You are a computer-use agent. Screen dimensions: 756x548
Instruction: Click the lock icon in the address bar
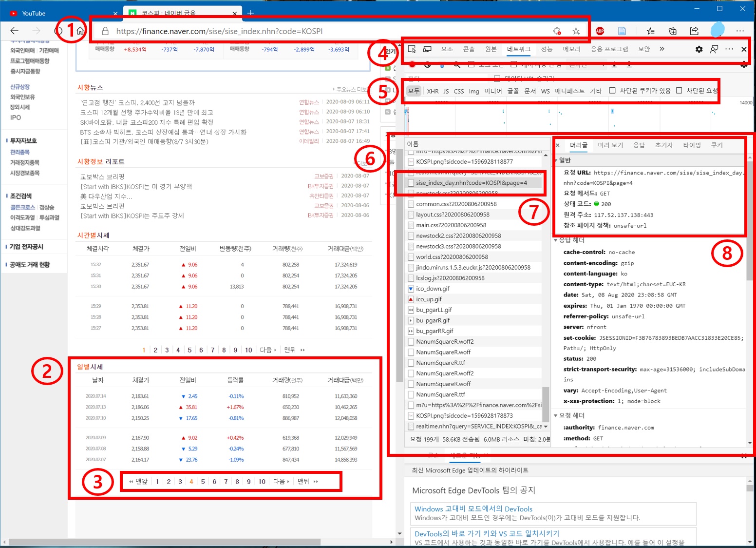point(105,31)
